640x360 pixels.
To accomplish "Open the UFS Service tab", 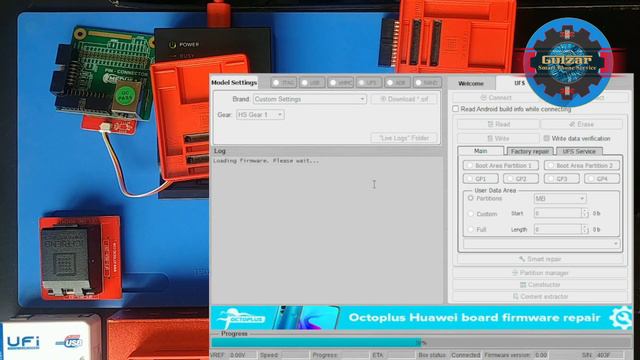I will click(579, 151).
